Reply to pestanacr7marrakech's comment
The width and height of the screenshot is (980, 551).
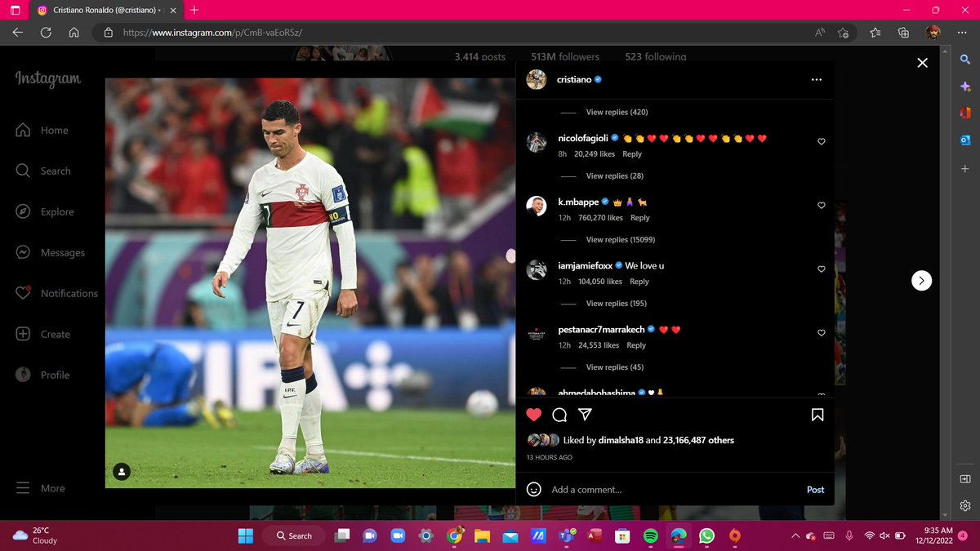tap(636, 345)
